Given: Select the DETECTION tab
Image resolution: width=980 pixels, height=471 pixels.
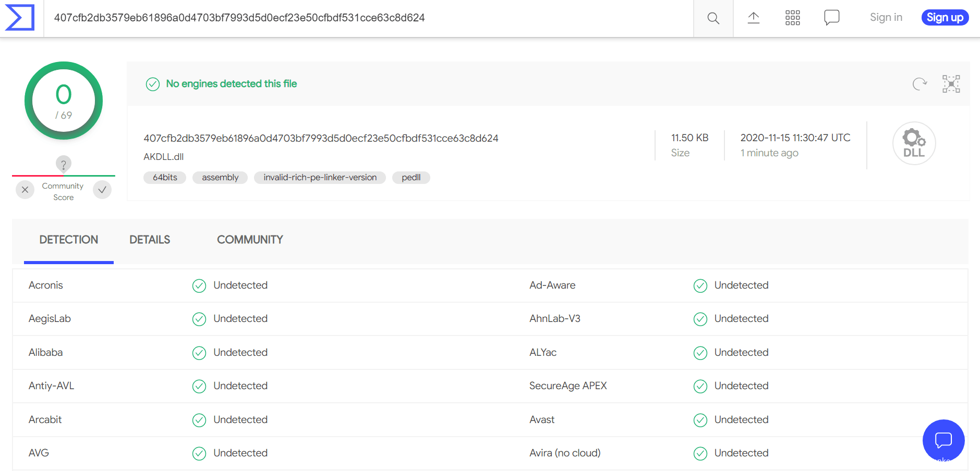Looking at the screenshot, I should pos(69,240).
